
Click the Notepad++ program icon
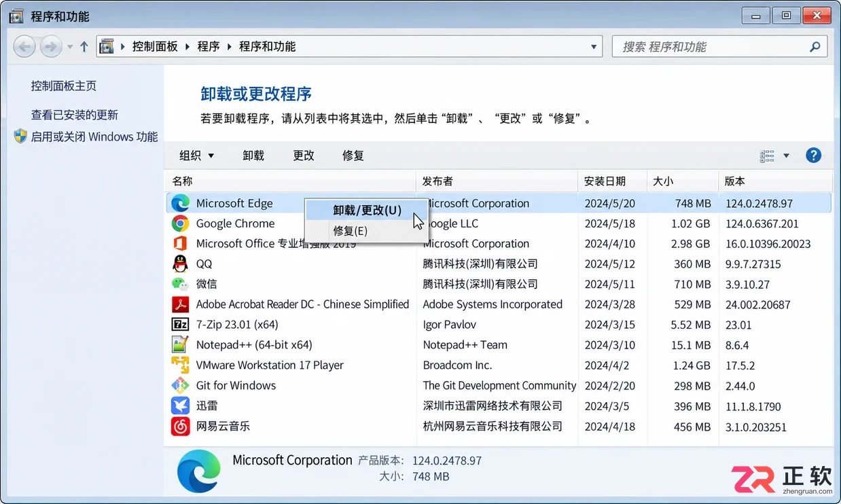pos(180,345)
